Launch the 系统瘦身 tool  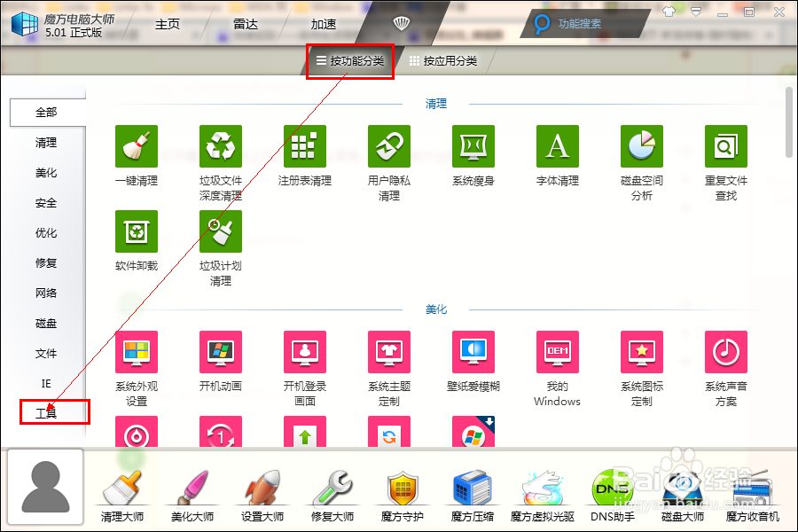point(473,146)
